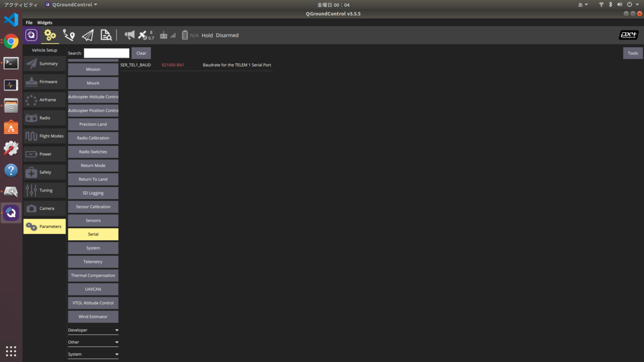Expand the Other parameter group

93,342
